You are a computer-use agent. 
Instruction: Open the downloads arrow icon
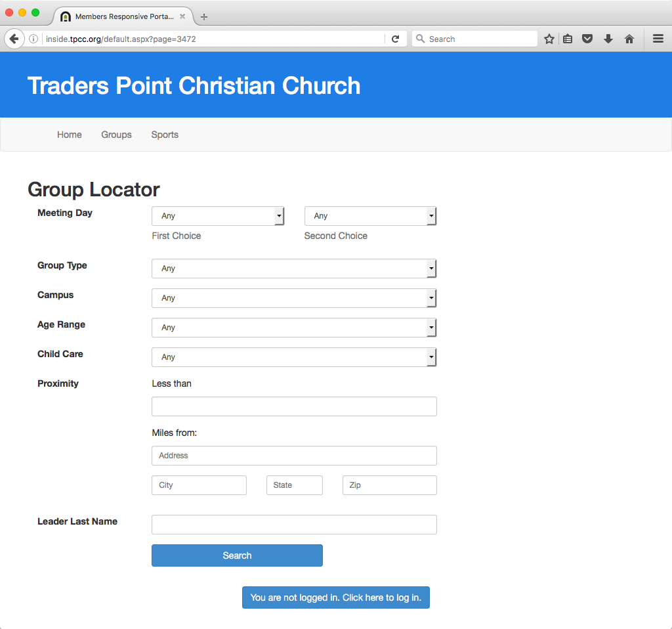click(608, 39)
